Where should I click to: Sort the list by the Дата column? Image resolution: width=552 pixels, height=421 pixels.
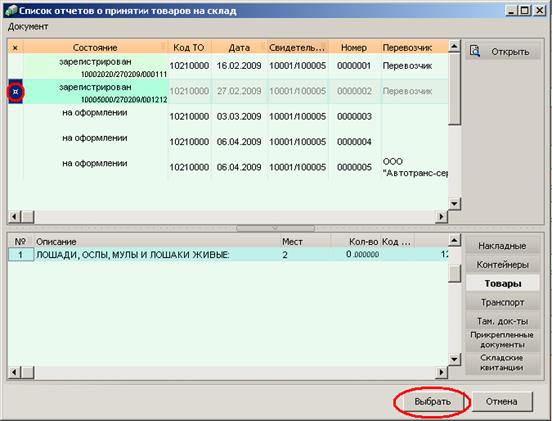tap(239, 48)
